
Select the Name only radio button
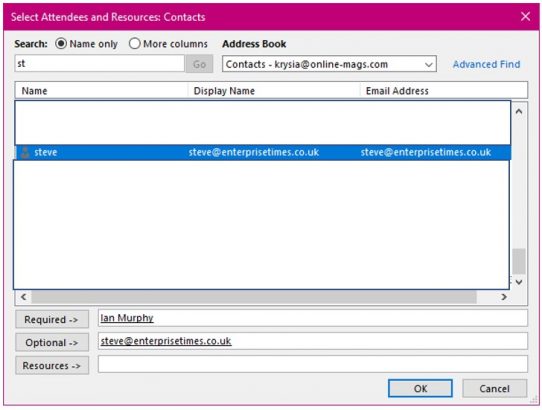(x=61, y=44)
